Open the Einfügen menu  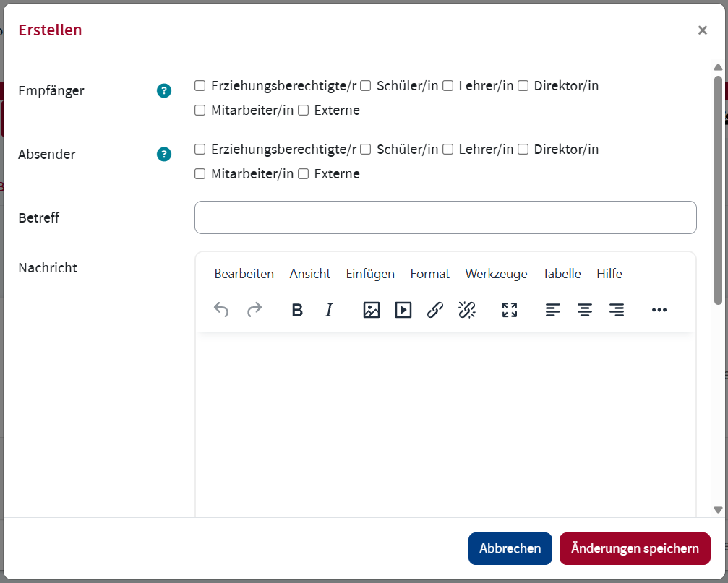[370, 274]
